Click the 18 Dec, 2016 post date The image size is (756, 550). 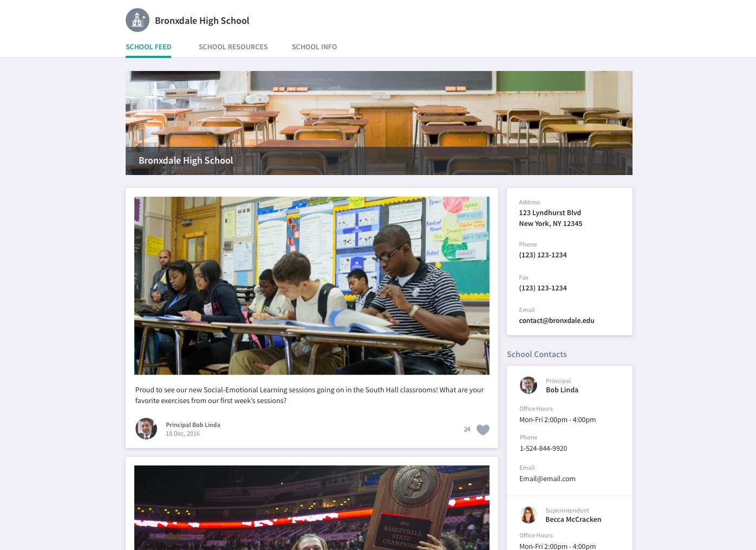(x=183, y=434)
